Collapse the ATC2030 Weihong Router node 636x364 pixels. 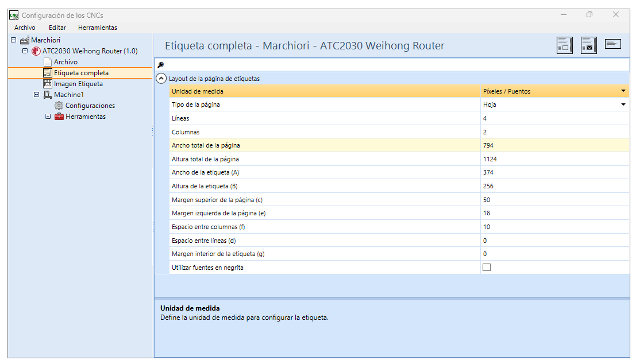pos(25,51)
